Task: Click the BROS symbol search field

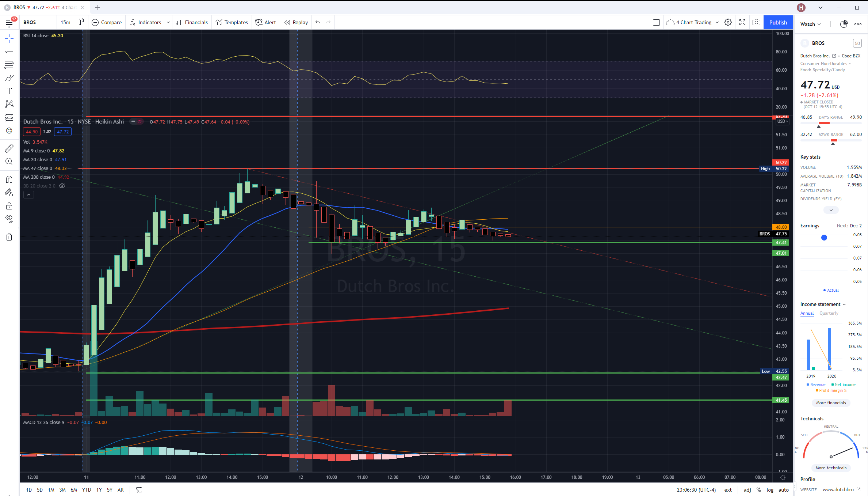Action: pos(38,22)
